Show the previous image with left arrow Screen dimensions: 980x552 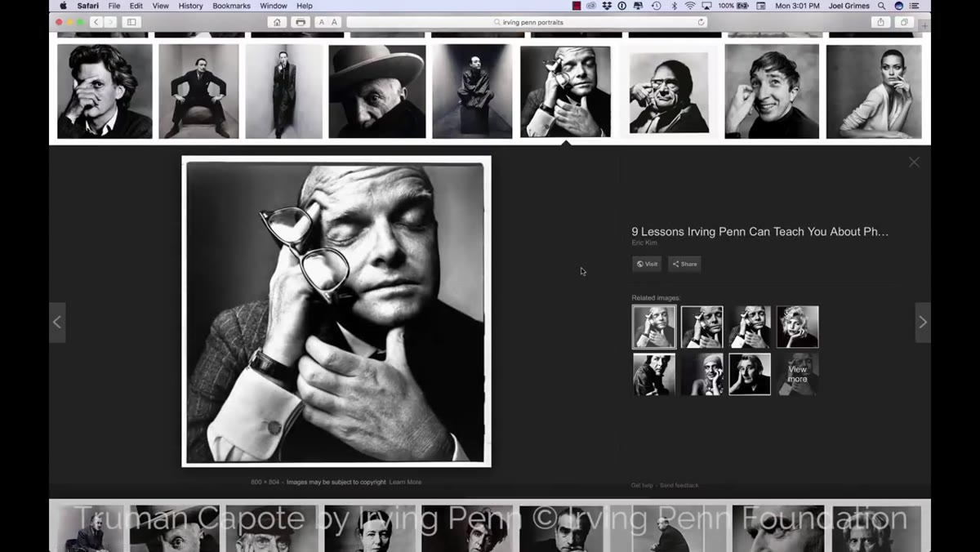pyautogui.click(x=57, y=323)
